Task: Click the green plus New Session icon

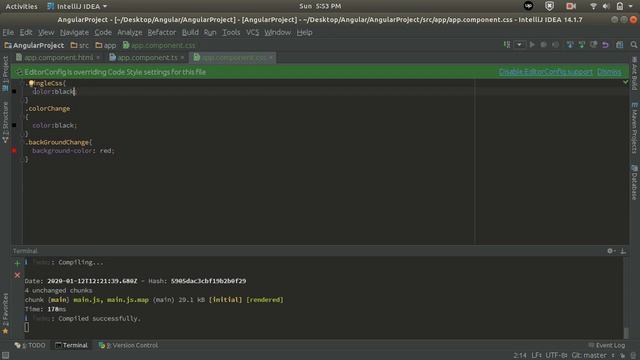Action: [x=17, y=263]
